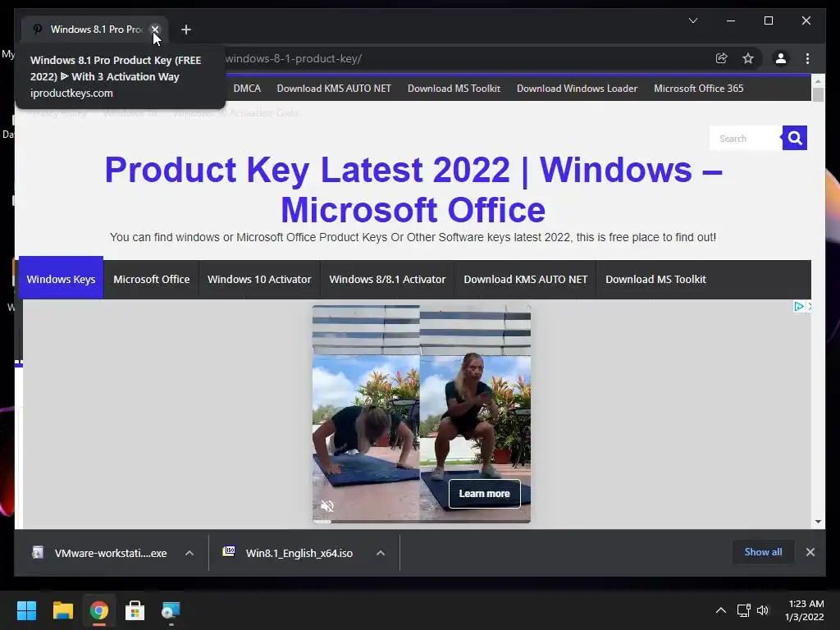Click the ad video progress bar
Viewport: 840px width, 630px height.
click(x=422, y=521)
